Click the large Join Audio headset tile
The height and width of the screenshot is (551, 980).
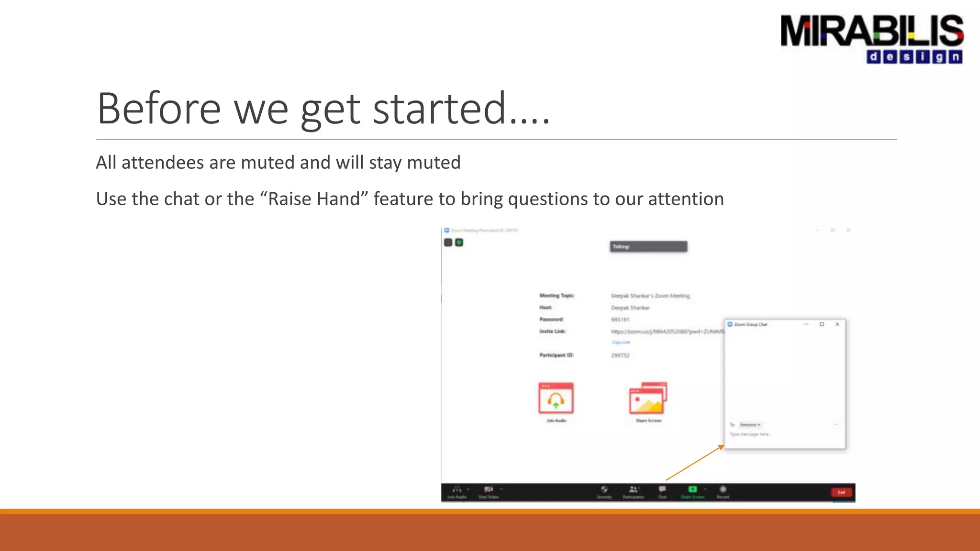[x=556, y=398]
